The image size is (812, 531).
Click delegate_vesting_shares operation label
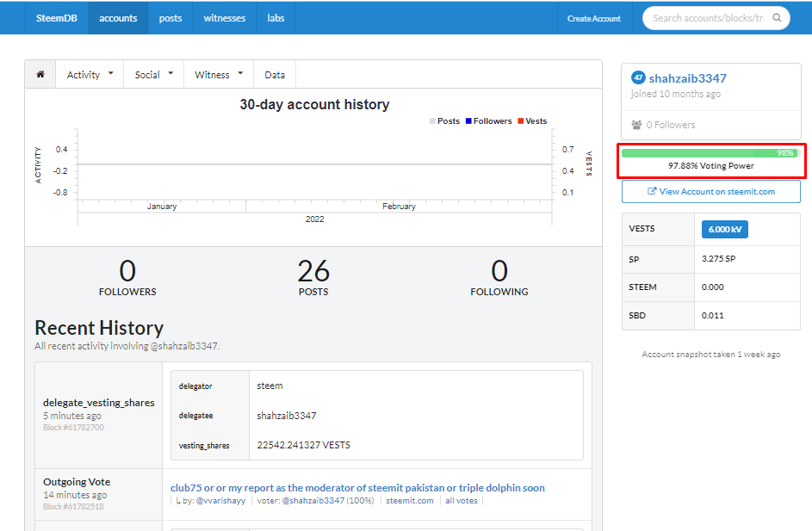(x=99, y=403)
